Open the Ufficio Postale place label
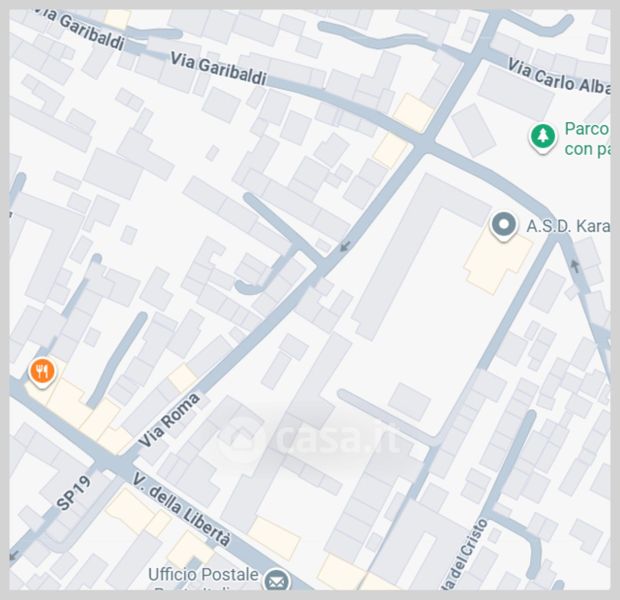The width and height of the screenshot is (620, 600). pyautogui.click(x=203, y=575)
